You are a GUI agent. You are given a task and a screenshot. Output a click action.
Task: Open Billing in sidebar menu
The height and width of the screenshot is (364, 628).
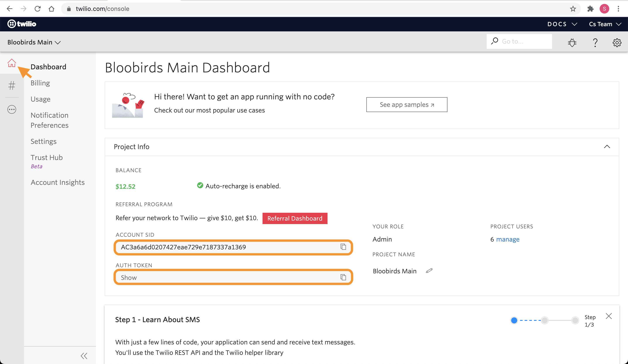coord(40,83)
